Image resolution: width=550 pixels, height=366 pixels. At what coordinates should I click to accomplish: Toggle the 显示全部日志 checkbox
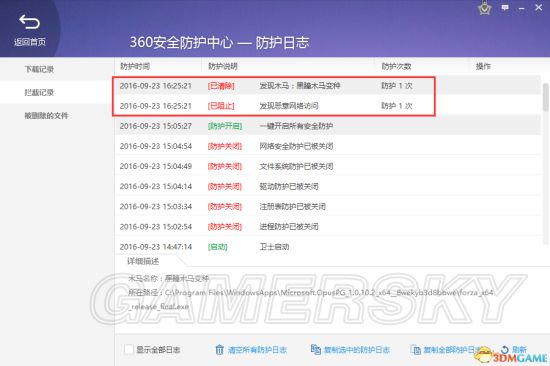coord(129,349)
